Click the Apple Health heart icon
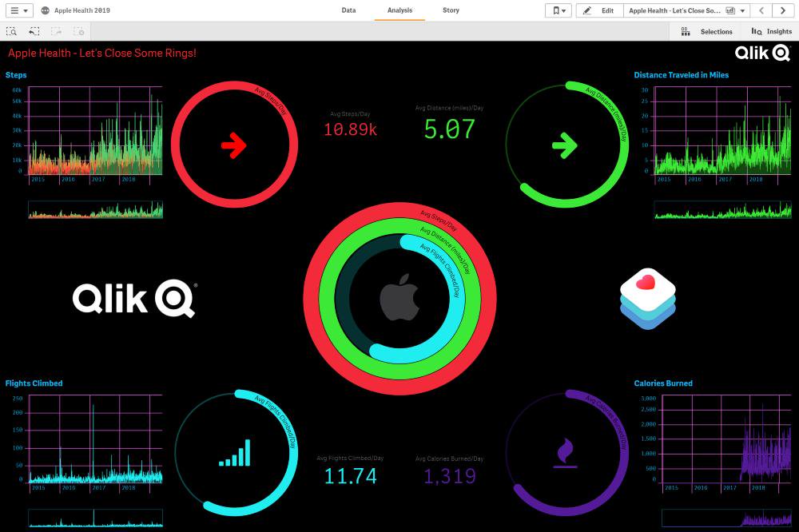Viewport: 799px width, 532px height. (x=648, y=299)
